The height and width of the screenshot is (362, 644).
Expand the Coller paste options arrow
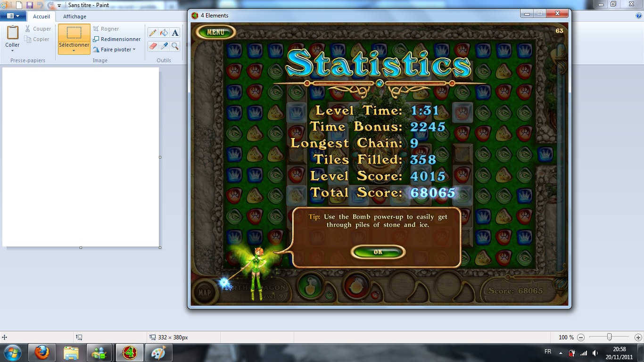pos(12,51)
